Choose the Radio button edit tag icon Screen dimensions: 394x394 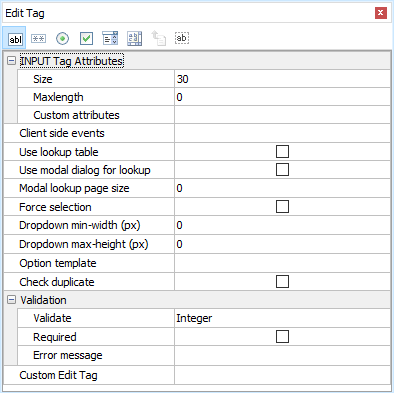[x=62, y=39]
